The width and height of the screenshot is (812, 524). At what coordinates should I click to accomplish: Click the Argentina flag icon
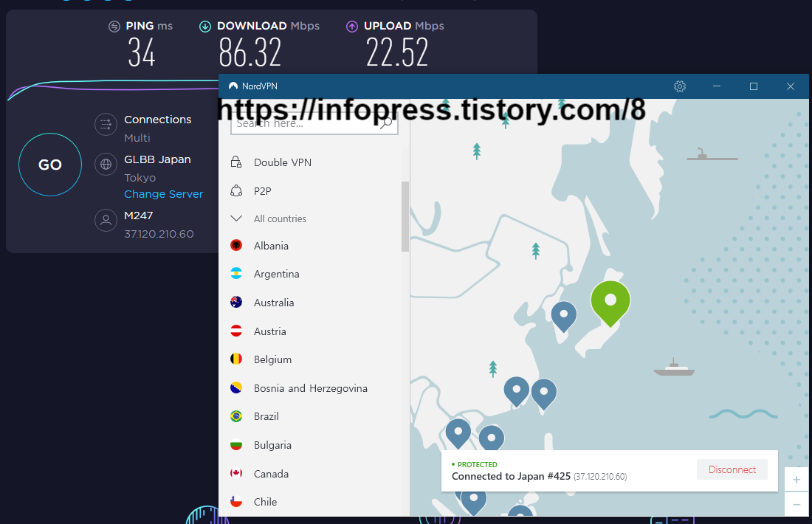pyautogui.click(x=236, y=274)
